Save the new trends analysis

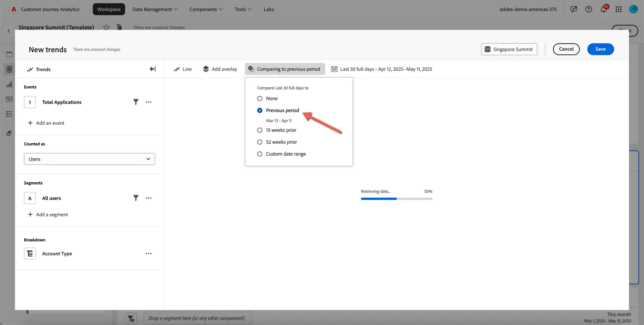[600, 49]
